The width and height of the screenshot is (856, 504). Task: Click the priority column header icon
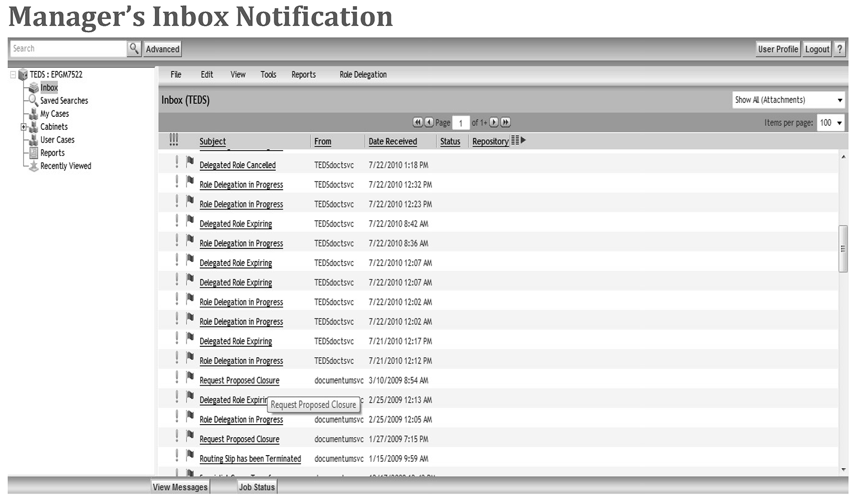[173, 140]
